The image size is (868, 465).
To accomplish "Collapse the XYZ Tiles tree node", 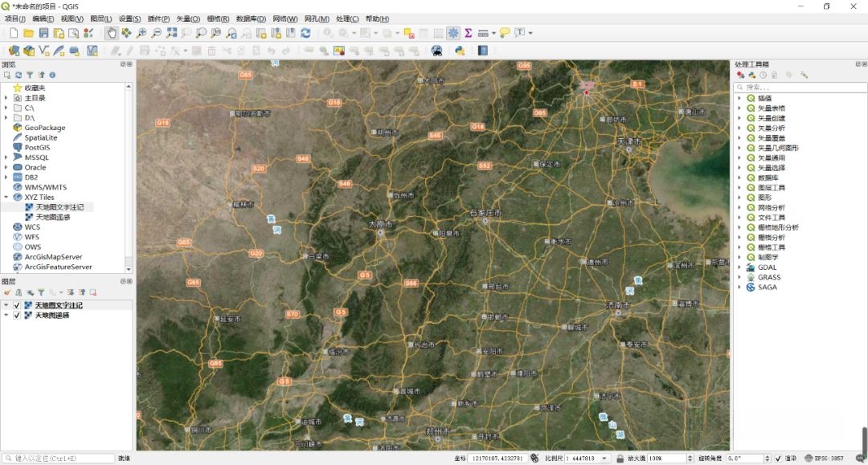I will (6, 197).
